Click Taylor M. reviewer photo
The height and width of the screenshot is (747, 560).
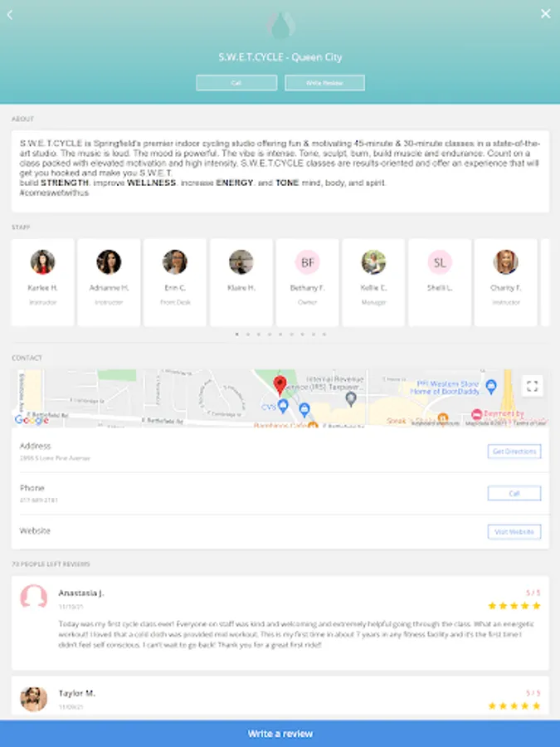(x=34, y=699)
